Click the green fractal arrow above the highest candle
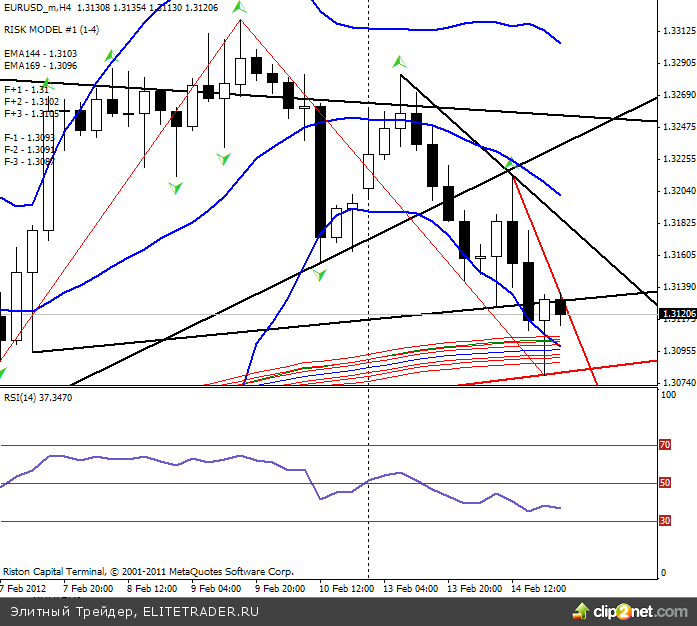The height and width of the screenshot is (626, 697). [240, 8]
